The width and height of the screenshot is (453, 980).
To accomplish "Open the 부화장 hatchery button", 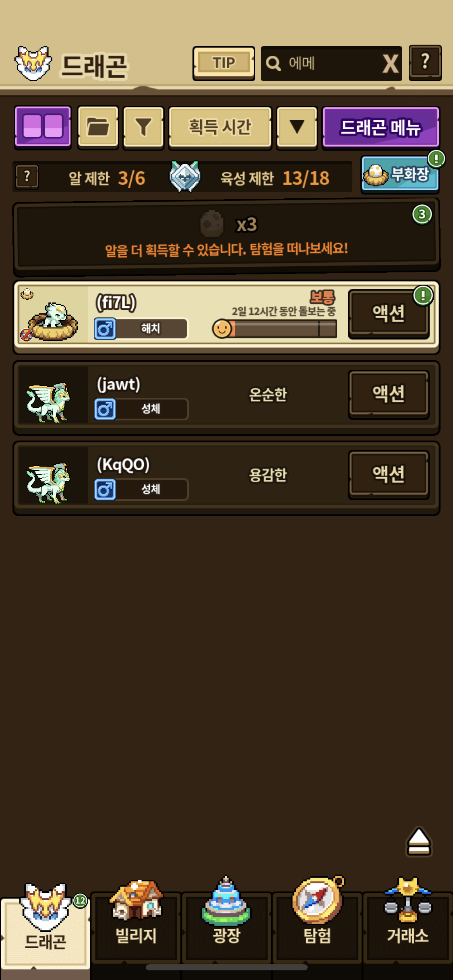I will point(400,175).
